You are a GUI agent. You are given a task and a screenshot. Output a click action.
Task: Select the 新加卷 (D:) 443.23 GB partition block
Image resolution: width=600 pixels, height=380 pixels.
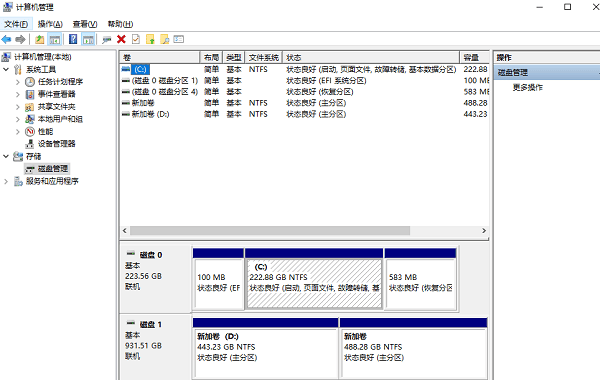click(266, 348)
